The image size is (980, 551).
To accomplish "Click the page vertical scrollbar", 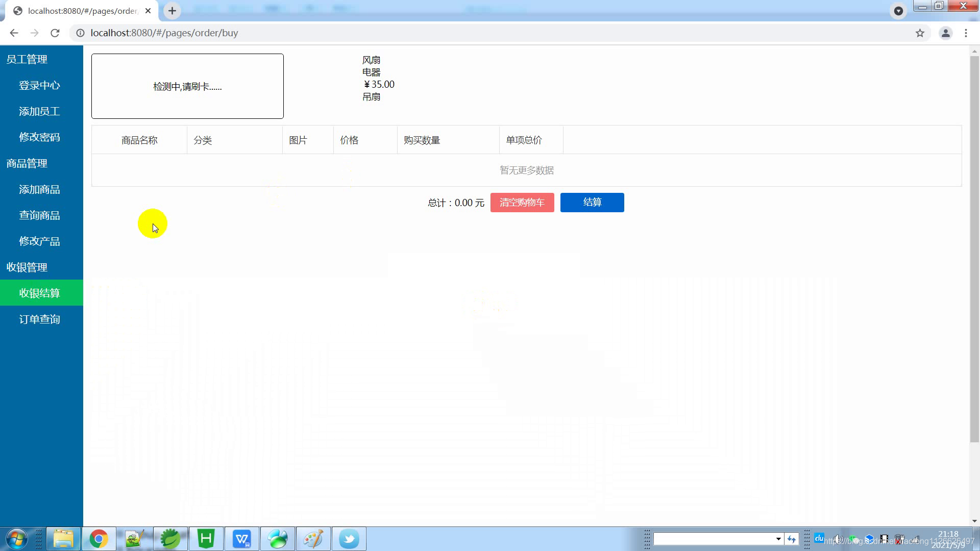I will 974,245.
